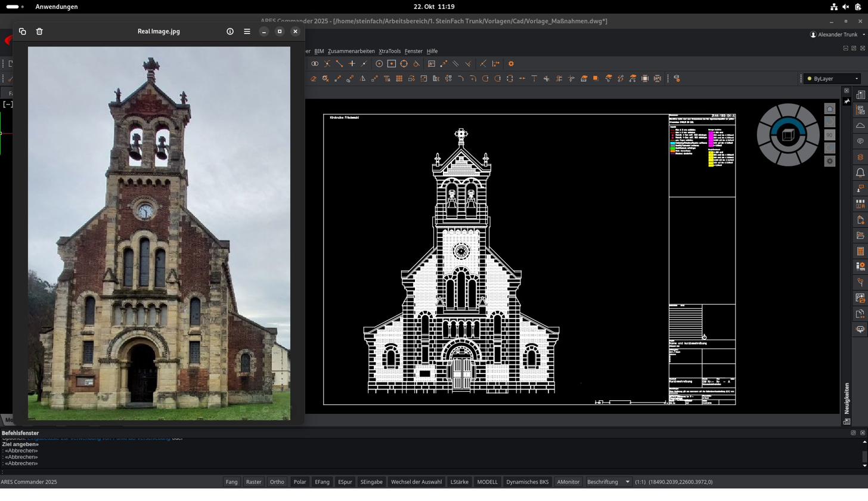Open Anwendungen menu in top panel
This screenshot has width=868, height=501.
(x=57, y=7)
